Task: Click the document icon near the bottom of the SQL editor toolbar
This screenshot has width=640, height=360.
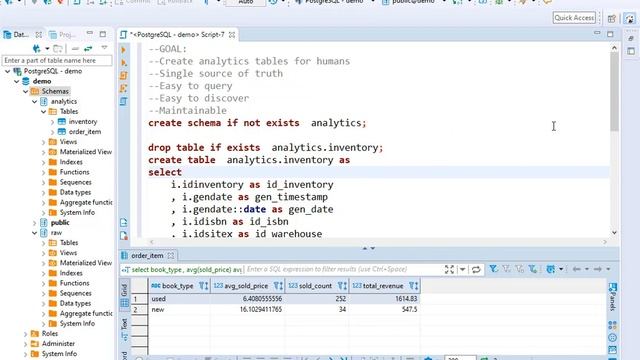Action: pos(124,222)
